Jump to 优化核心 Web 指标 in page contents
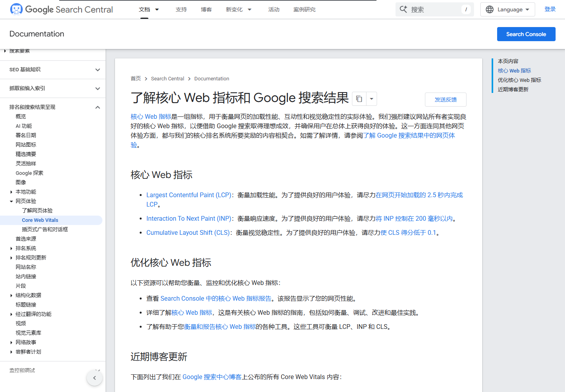565x392 pixels. click(x=519, y=80)
